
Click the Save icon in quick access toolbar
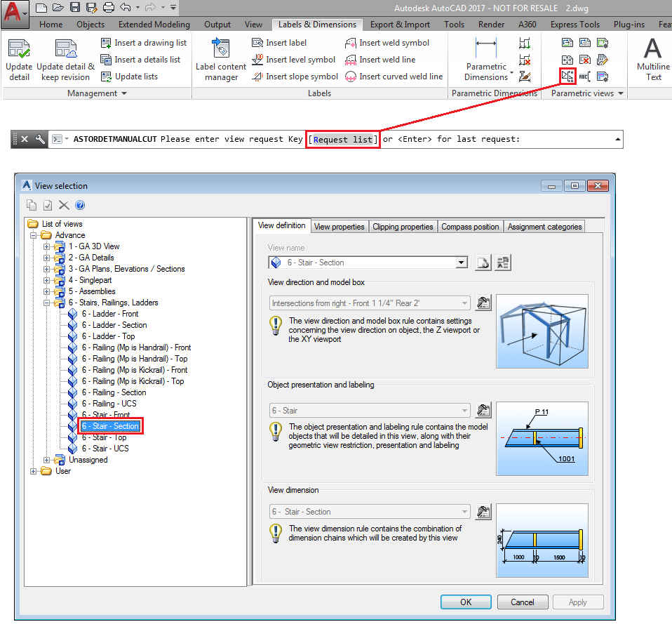75,7
